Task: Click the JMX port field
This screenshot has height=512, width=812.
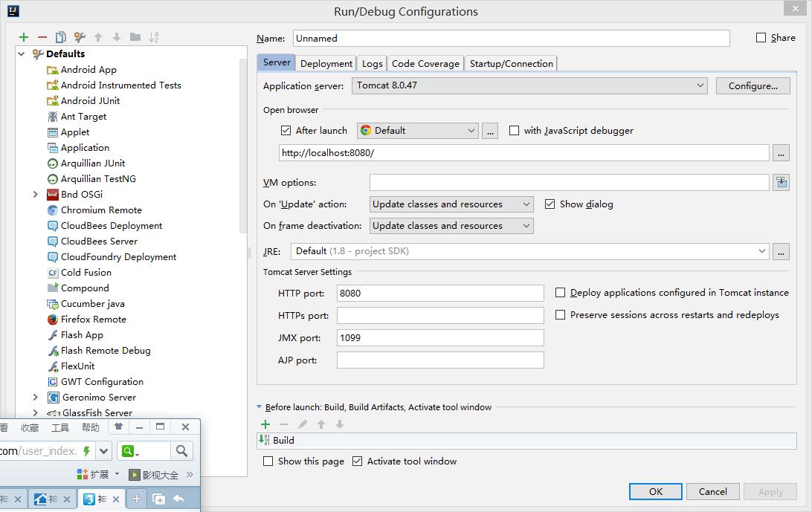Action: point(440,337)
